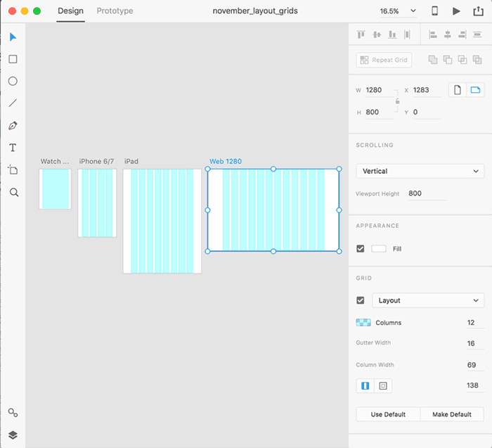Image resolution: width=492 pixels, height=448 pixels.
Task: Disable the Grid checkbox
Action: (361, 300)
